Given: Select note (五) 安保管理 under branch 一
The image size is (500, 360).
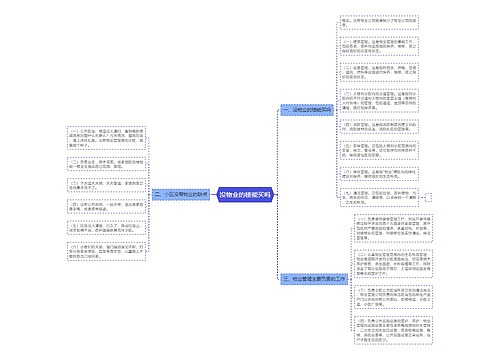Looking at the screenshot, I should click(379, 150).
